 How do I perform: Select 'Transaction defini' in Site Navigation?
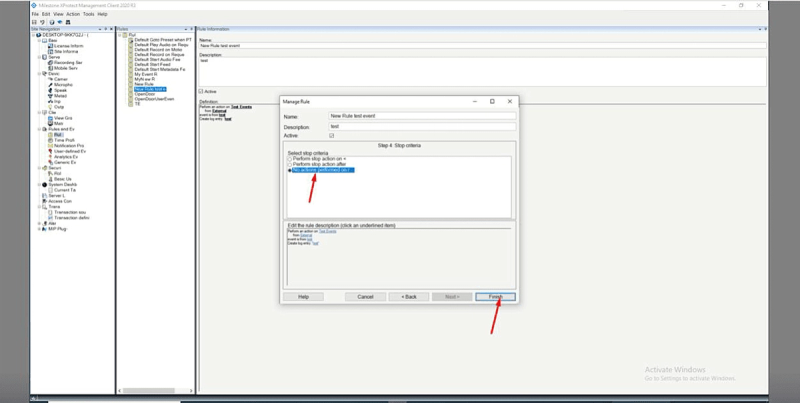point(71,218)
